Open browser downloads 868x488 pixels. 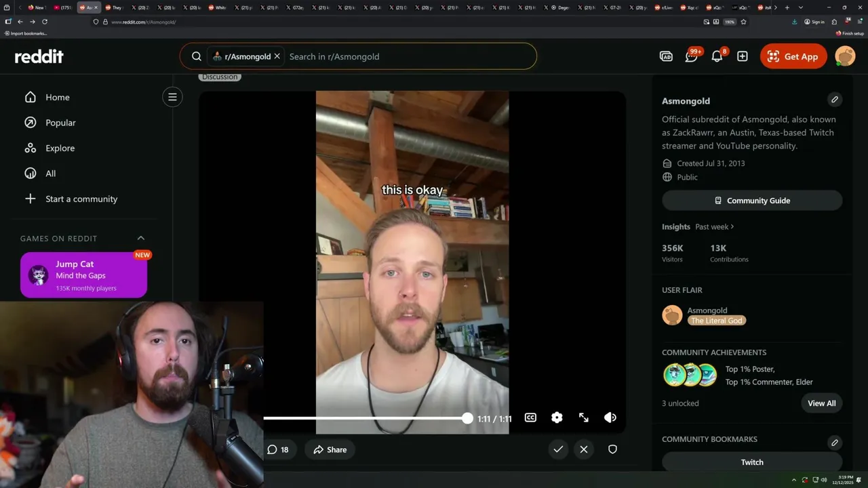pos(794,22)
